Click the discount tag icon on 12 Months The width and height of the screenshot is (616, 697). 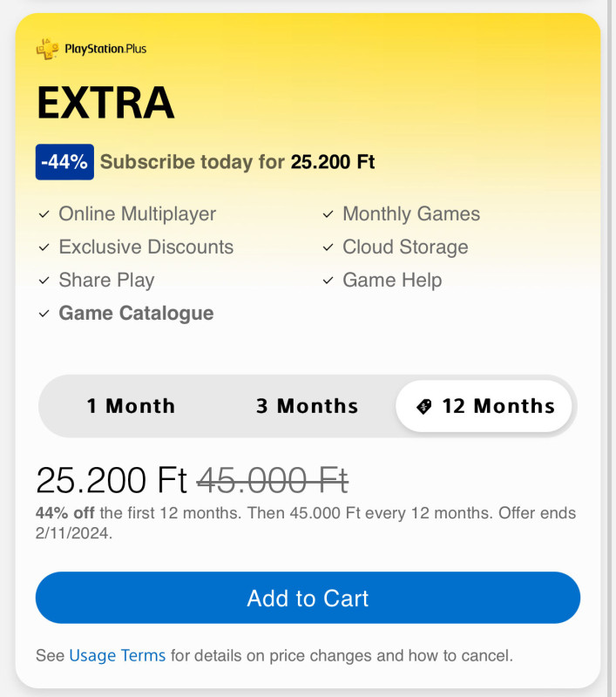point(424,407)
